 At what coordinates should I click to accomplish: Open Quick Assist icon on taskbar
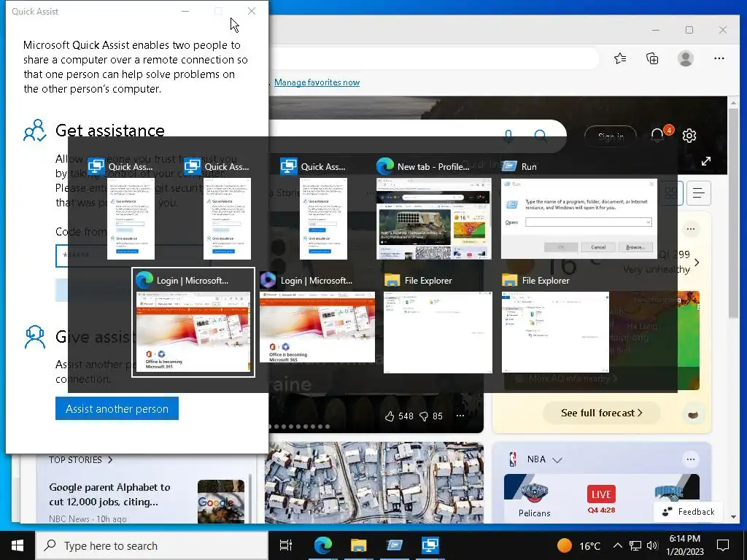(430, 545)
